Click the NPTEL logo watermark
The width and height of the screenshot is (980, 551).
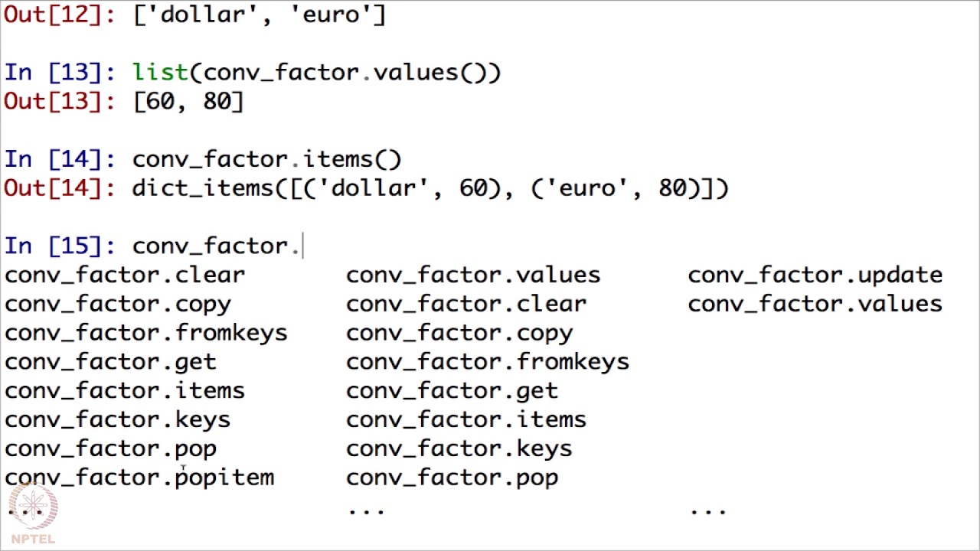click(34, 514)
